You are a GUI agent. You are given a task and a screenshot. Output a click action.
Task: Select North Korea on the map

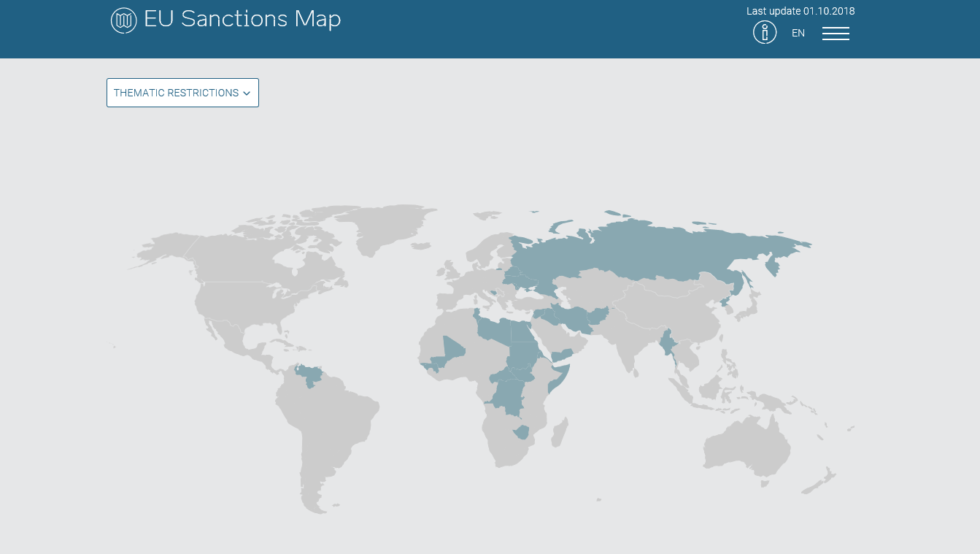click(725, 303)
